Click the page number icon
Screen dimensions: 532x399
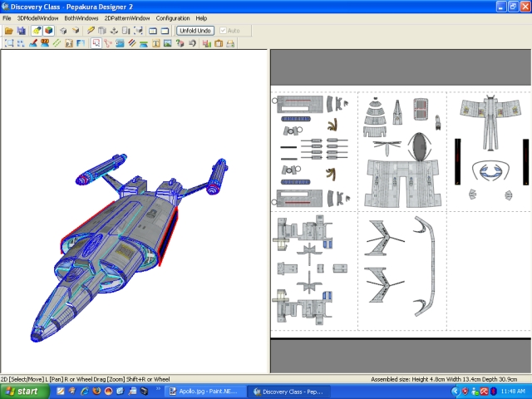tap(69, 43)
